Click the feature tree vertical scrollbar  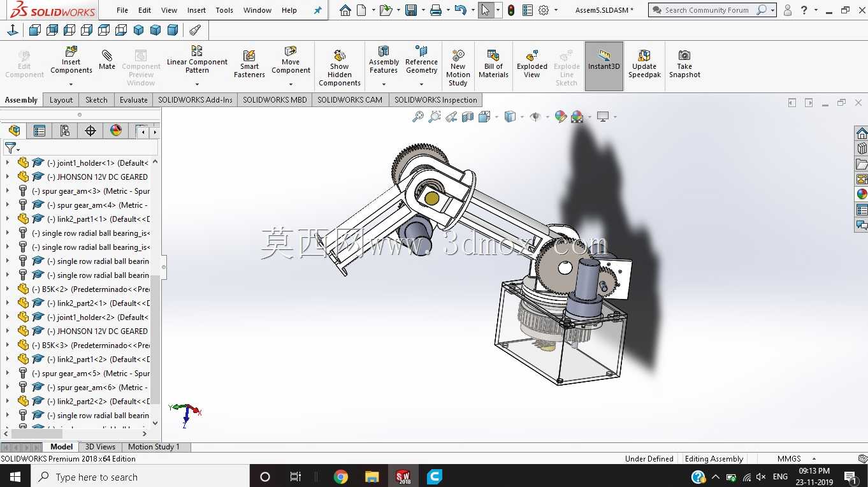click(155, 338)
